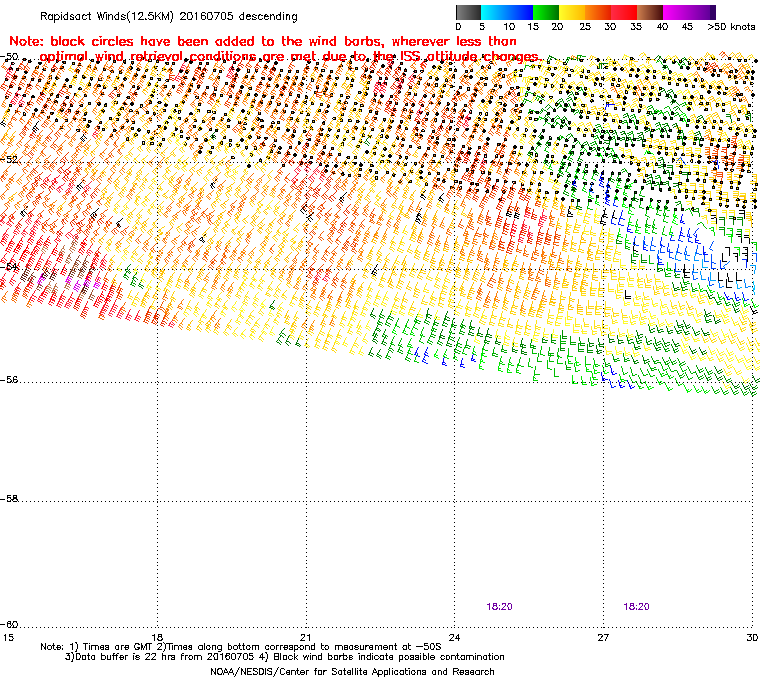The width and height of the screenshot is (760, 688).
Task: Click the 'Rapidscat Winds(12.5KM) 20160705 descending' title
Action: tap(169, 16)
